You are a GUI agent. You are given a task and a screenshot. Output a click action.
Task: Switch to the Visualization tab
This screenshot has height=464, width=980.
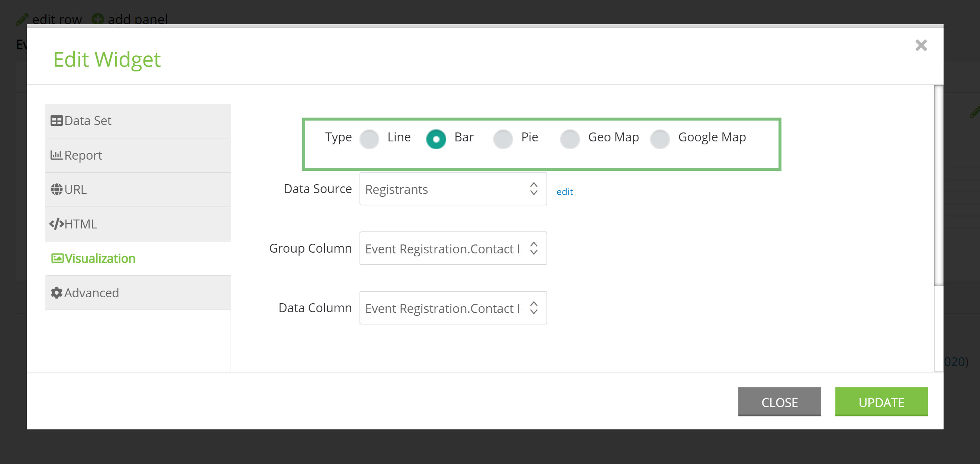pyautogui.click(x=138, y=258)
